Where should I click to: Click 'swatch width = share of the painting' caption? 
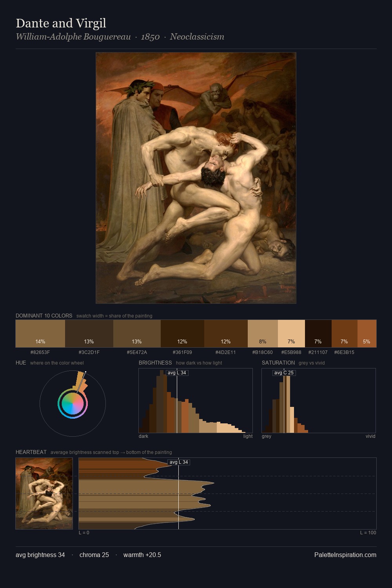tap(114, 316)
